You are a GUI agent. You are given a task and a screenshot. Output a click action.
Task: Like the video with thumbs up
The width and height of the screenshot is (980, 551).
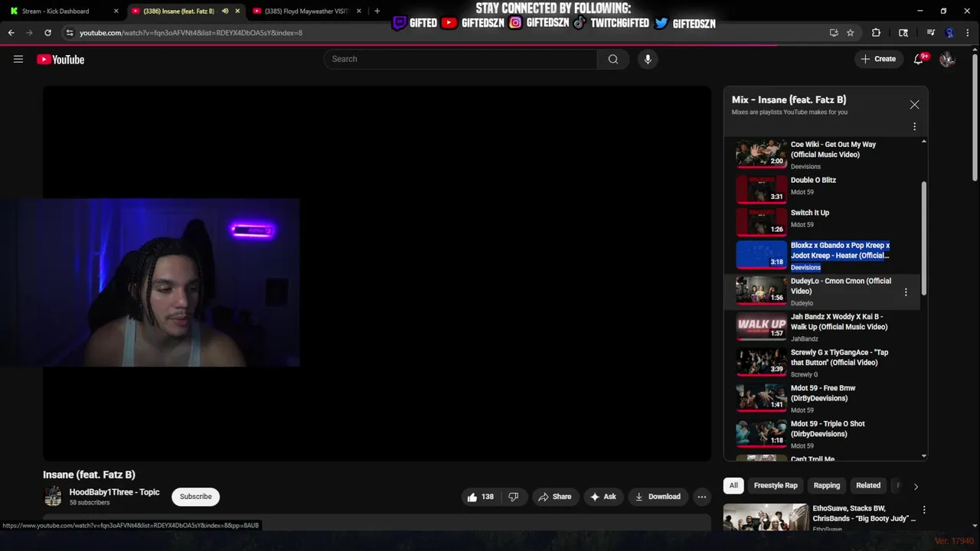coord(480,497)
